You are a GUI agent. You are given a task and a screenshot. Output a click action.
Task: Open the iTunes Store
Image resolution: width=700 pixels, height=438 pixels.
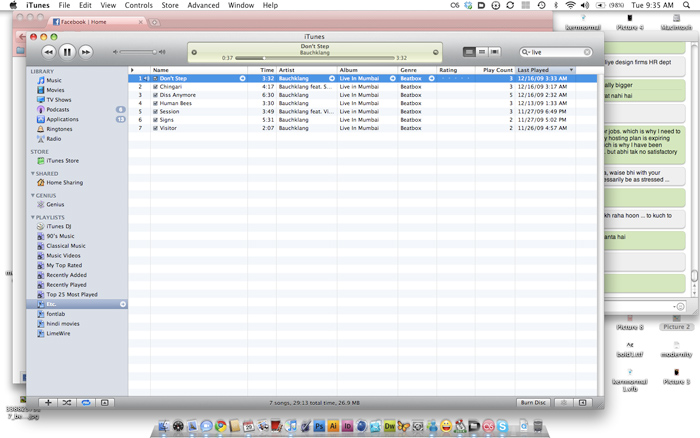coord(62,161)
